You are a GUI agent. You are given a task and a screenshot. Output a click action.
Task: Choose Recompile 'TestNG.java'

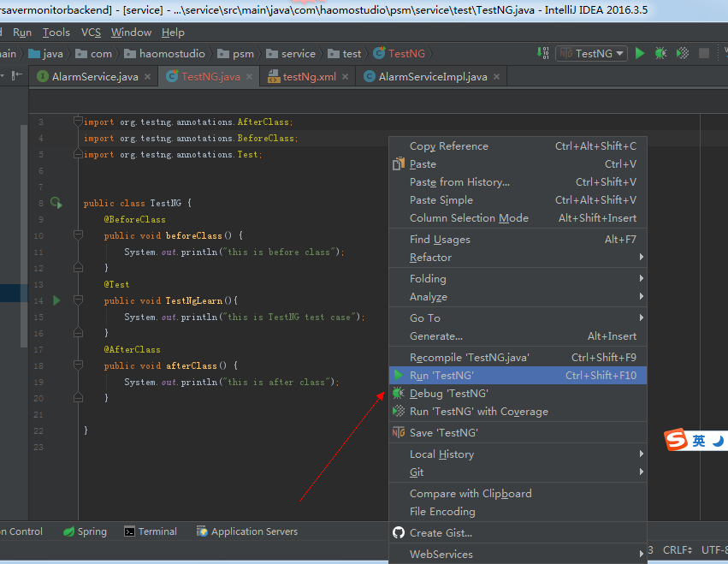[x=518, y=357]
